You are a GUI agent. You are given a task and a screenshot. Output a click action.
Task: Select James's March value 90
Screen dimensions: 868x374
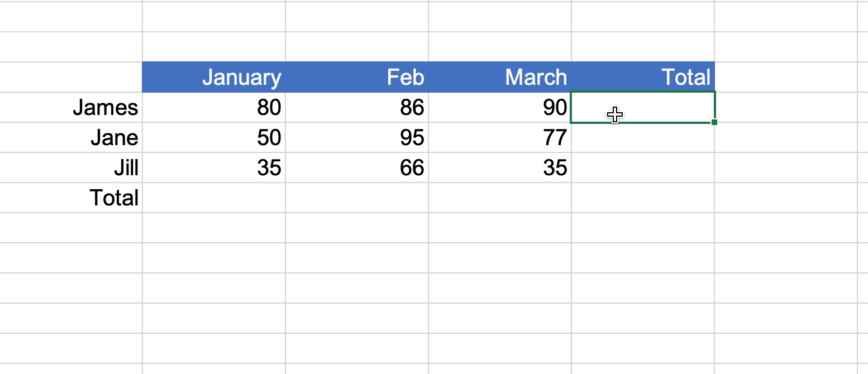click(x=500, y=107)
